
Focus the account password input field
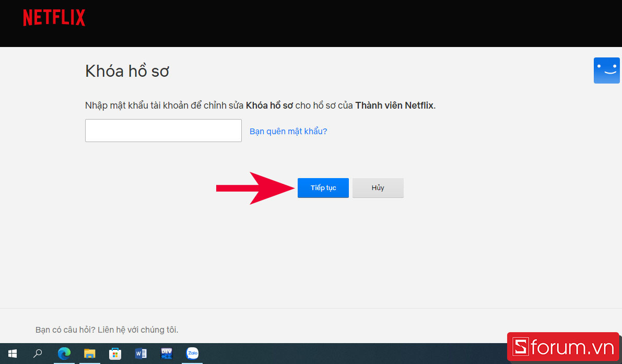coord(163,131)
